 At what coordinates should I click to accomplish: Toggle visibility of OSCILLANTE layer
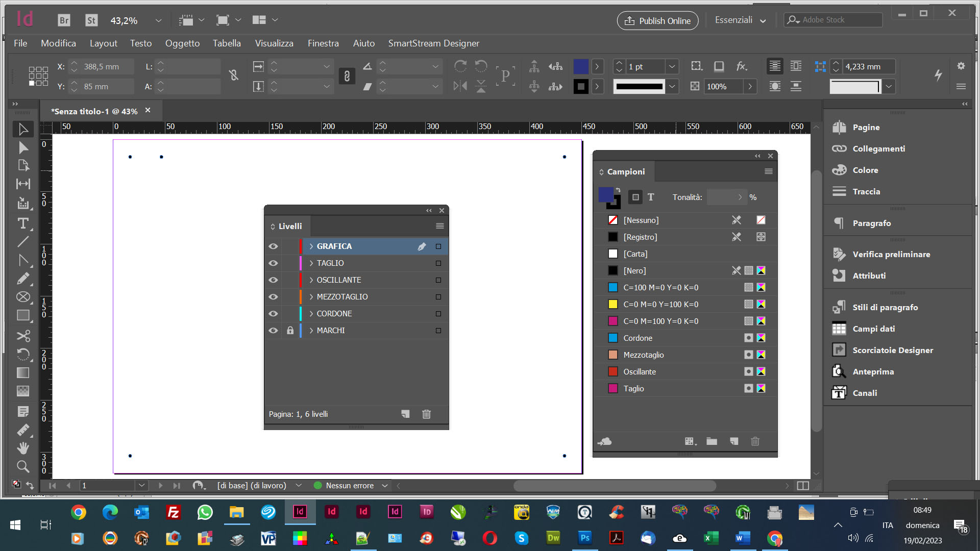pyautogui.click(x=273, y=280)
